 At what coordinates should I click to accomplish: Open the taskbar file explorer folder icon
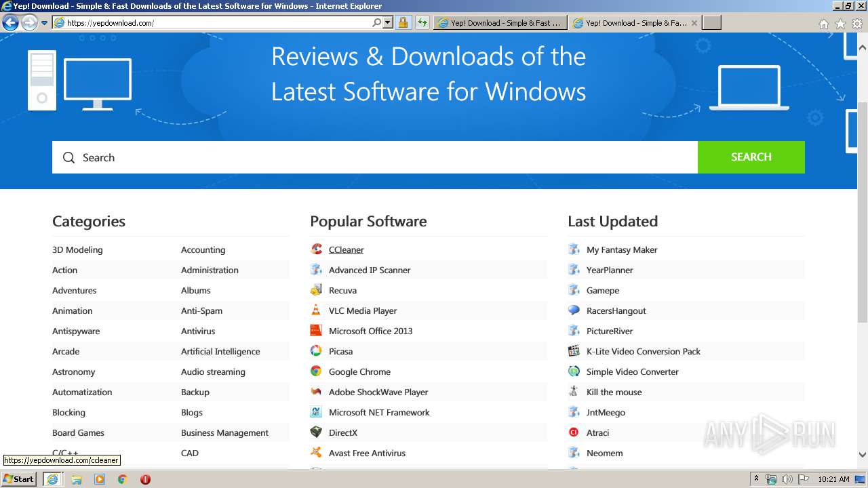77,479
